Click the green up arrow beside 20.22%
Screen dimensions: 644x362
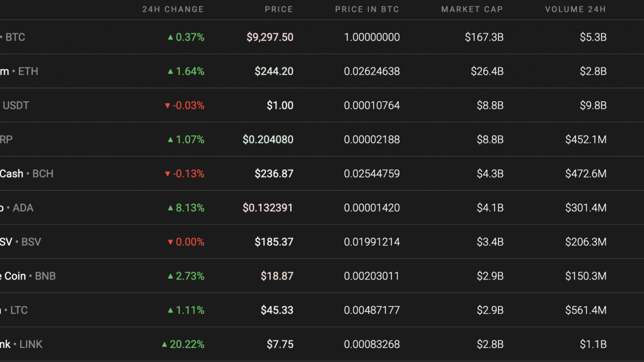tap(164, 345)
